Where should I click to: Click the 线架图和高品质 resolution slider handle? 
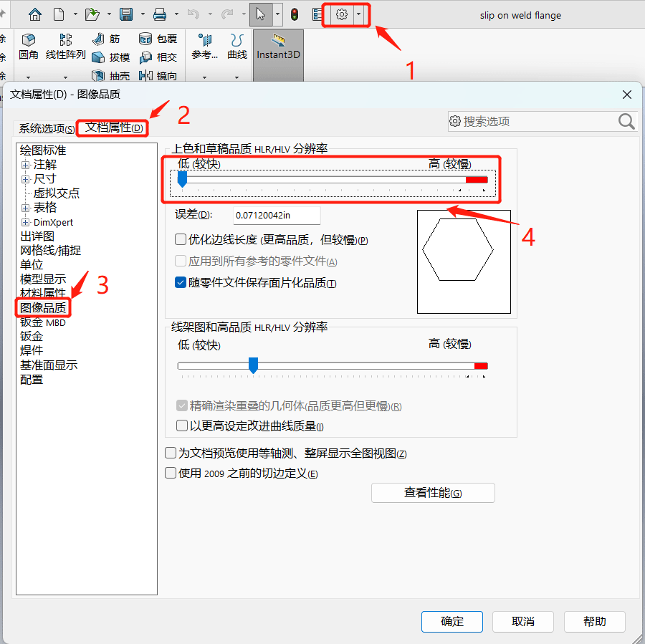254,365
